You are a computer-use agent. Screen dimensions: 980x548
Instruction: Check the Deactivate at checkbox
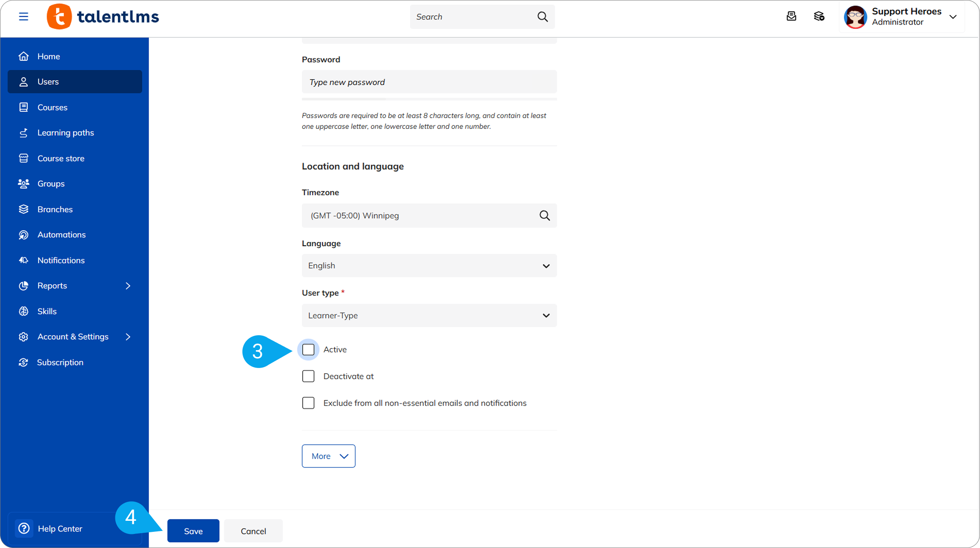pos(308,376)
